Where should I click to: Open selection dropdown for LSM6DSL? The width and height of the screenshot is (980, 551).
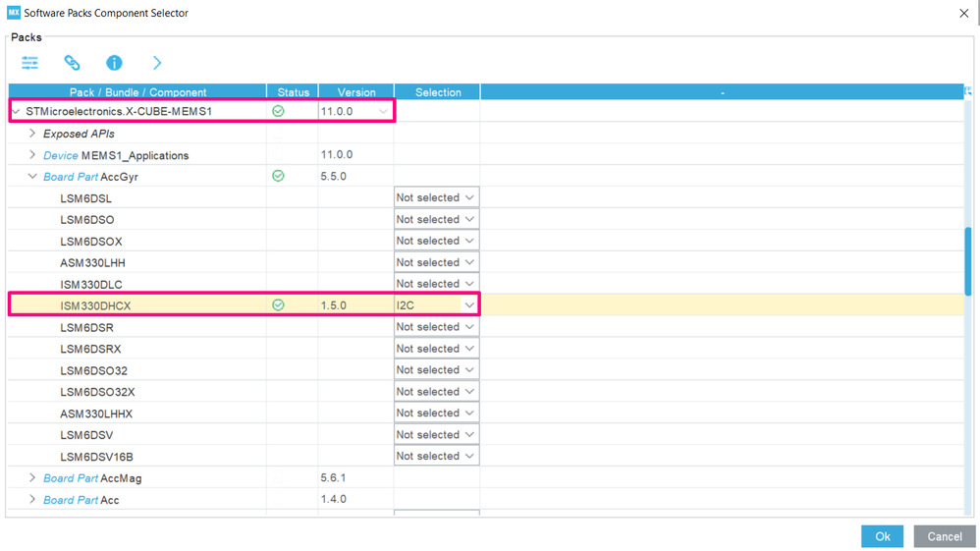(436, 197)
